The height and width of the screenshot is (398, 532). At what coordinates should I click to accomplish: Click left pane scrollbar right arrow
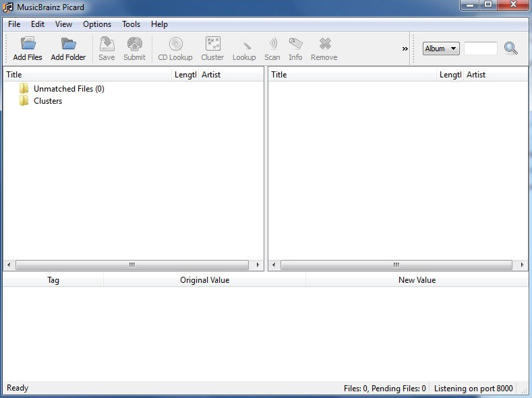258,265
